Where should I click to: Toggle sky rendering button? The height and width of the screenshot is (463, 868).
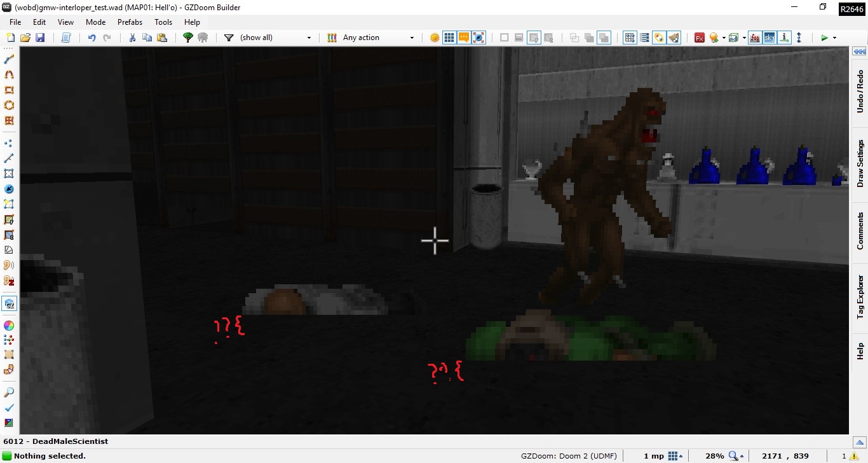(x=770, y=38)
